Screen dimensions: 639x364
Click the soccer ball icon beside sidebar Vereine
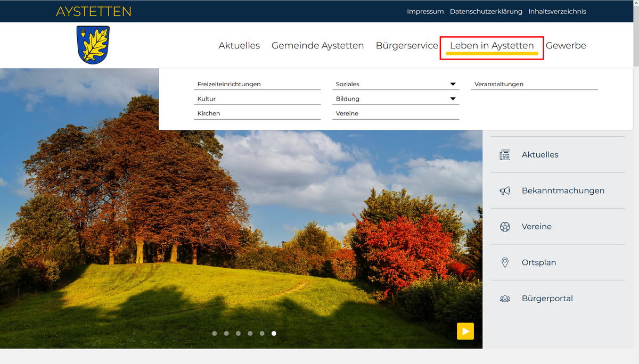pyautogui.click(x=505, y=227)
